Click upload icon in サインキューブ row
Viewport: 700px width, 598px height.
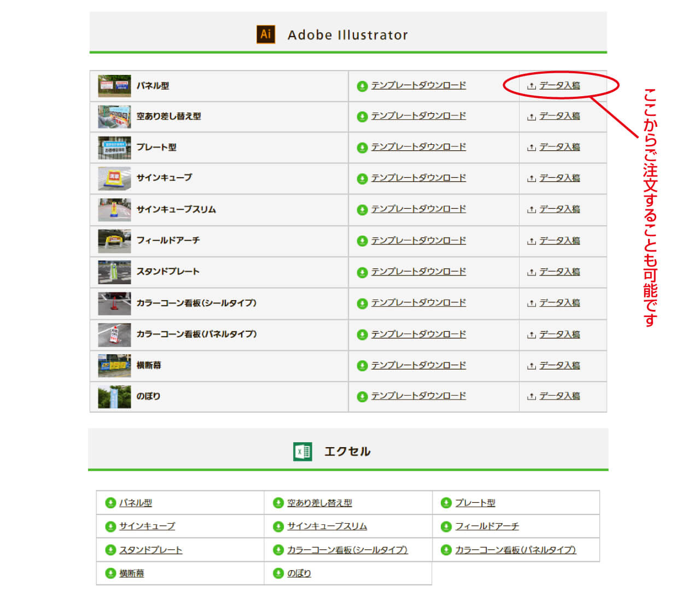(531, 179)
